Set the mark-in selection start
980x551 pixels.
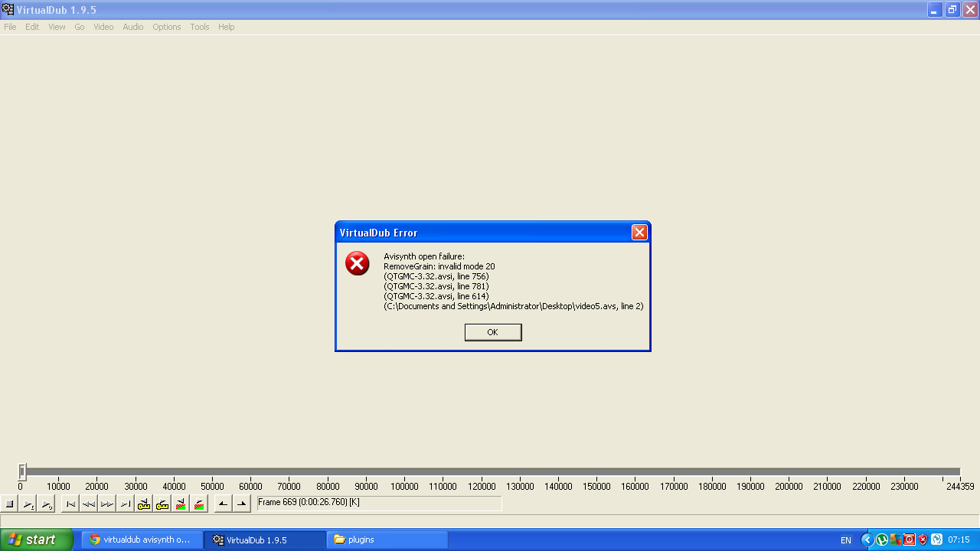pos(224,504)
